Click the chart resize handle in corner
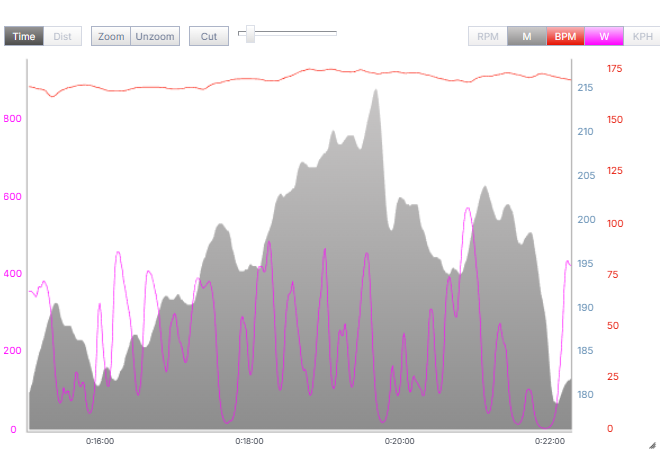 coord(652,442)
